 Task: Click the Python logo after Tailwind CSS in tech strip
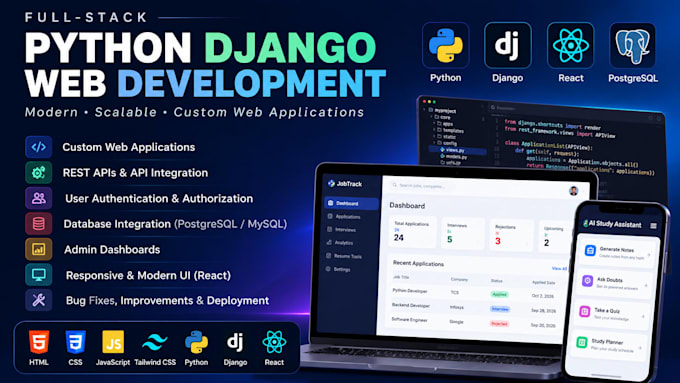196,342
